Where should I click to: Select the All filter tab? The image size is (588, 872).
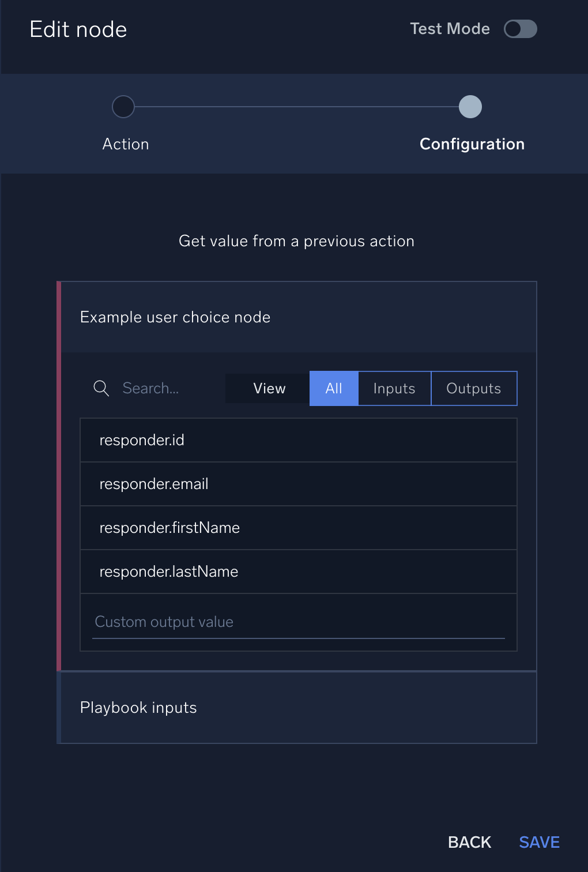[334, 388]
